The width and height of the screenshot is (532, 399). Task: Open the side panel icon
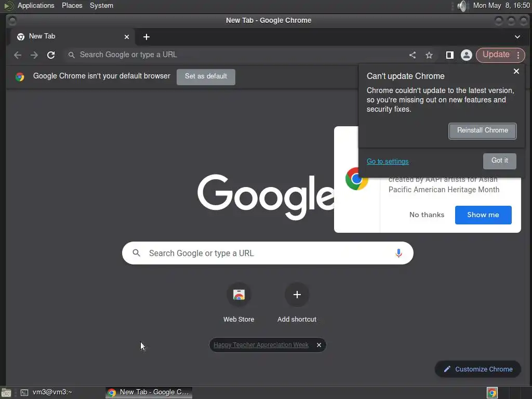pos(449,55)
